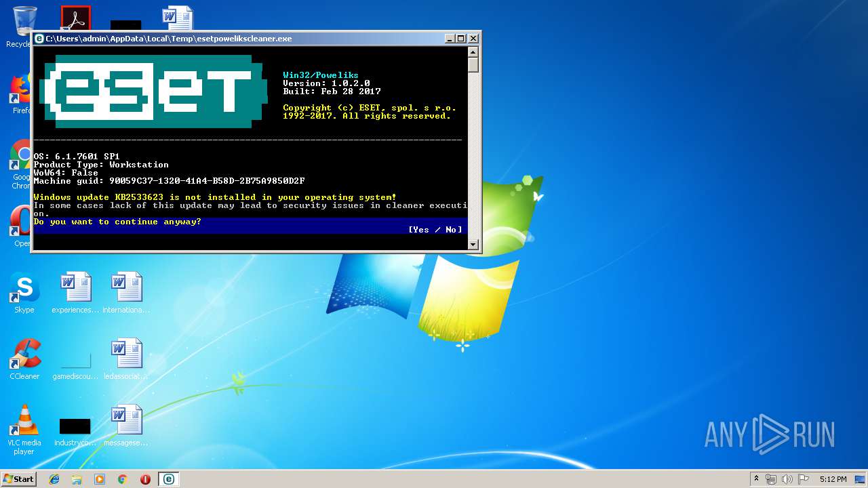Show hidden system tray icons
The width and height of the screenshot is (868, 488).
(x=756, y=479)
